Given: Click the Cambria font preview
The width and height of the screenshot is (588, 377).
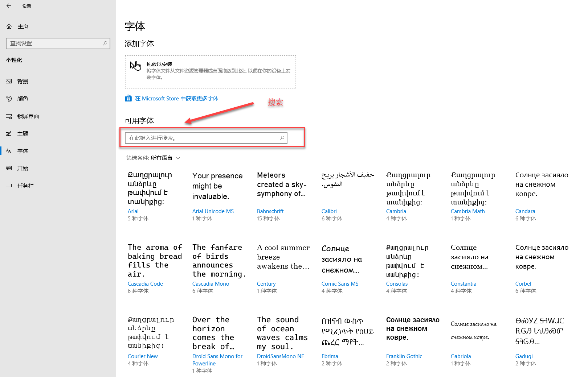Looking at the screenshot, I should [408, 188].
